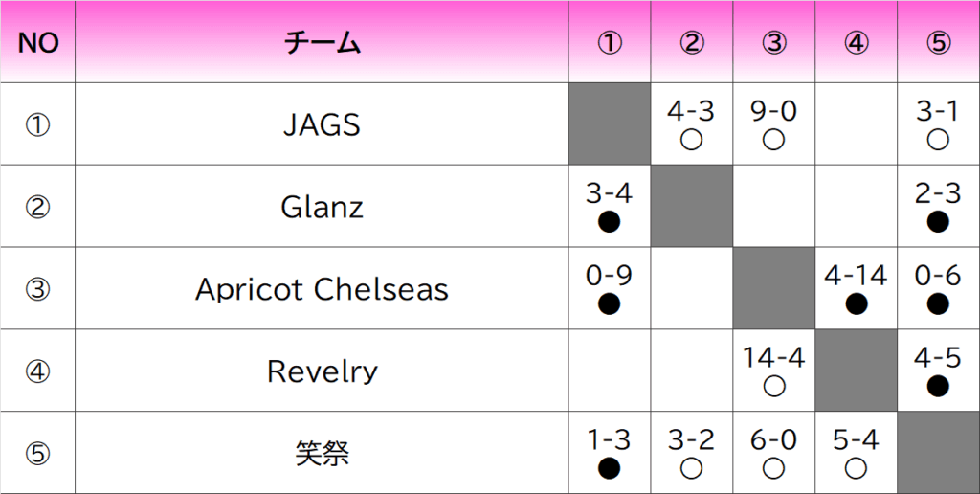Select the Glanz team name
This screenshot has width=980, height=494.
pyautogui.click(x=322, y=207)
